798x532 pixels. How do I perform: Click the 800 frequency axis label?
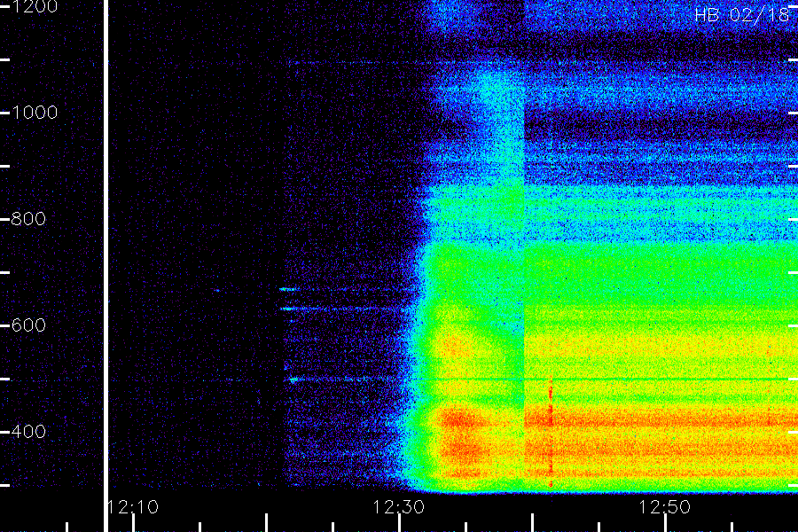(x=28, y=219)
